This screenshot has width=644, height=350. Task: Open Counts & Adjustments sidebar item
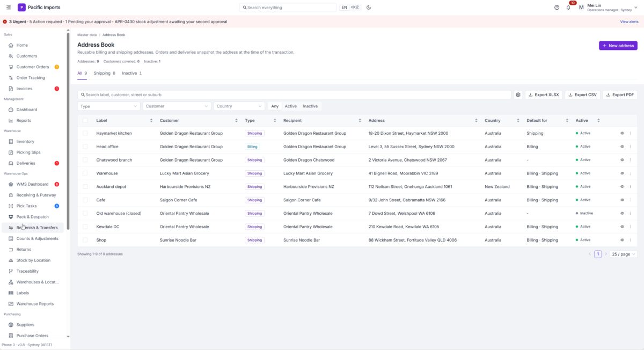(33, 238)
